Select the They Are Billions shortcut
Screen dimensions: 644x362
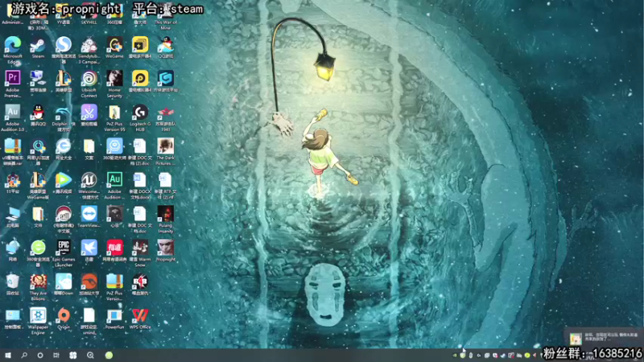38,287
